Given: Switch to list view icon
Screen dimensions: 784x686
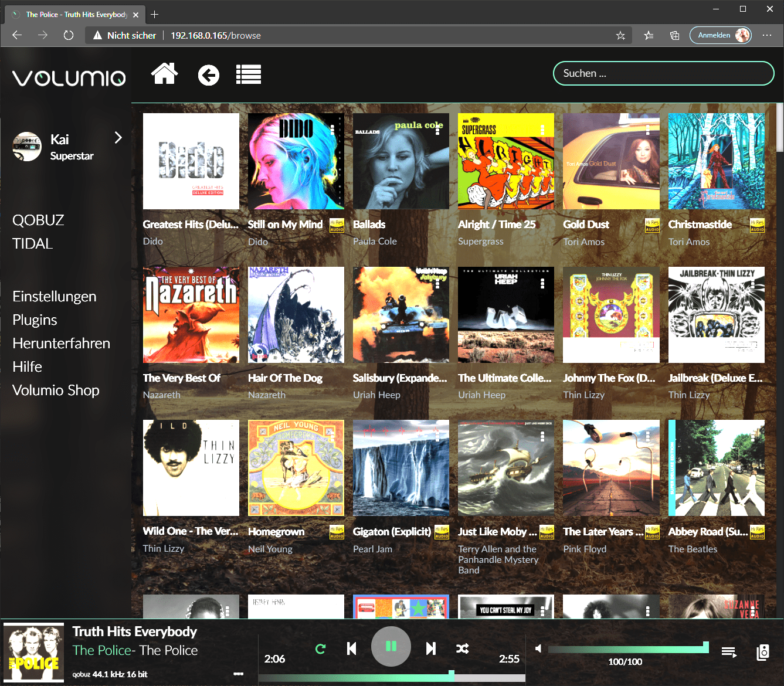Looking at the screenshot, I should tap(249, 74).
